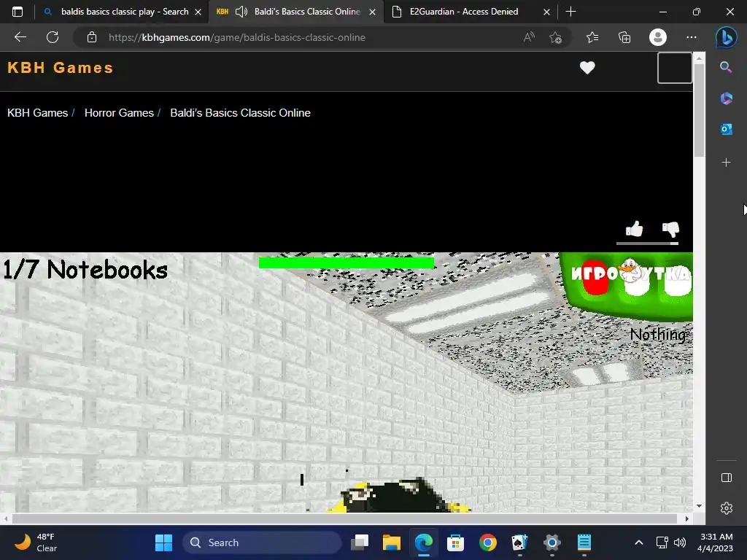Open Bing chat sidebar button

(726, 37)
